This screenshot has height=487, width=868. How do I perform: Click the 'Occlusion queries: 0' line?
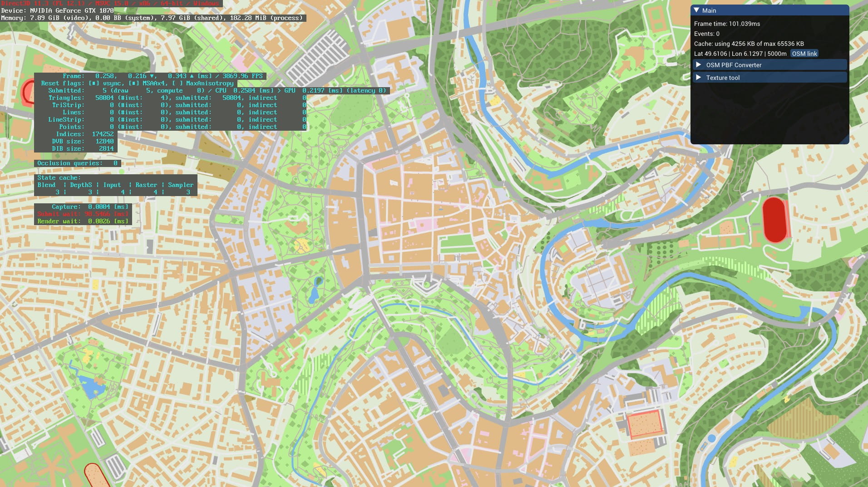point(78,163)
